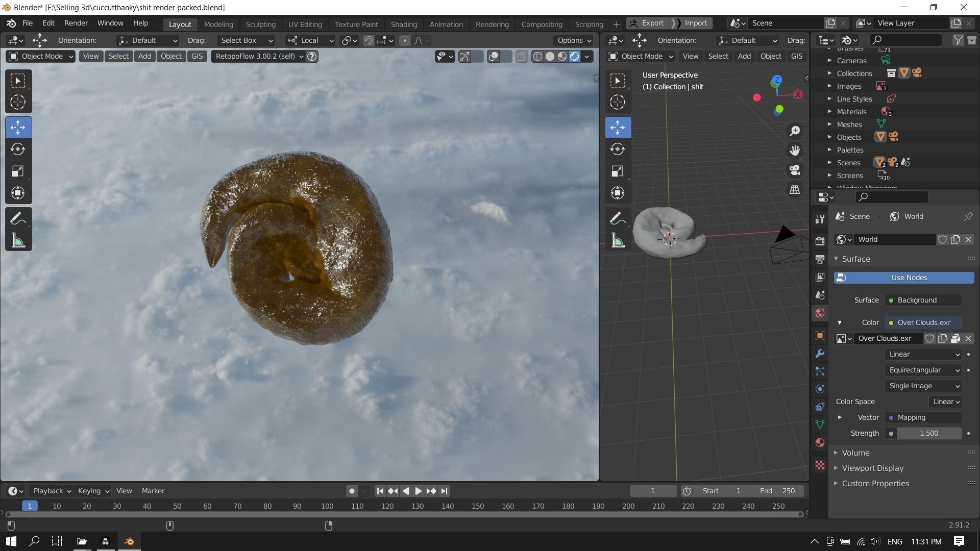Open the Equirectangular projection dropdown

(923, 370)
